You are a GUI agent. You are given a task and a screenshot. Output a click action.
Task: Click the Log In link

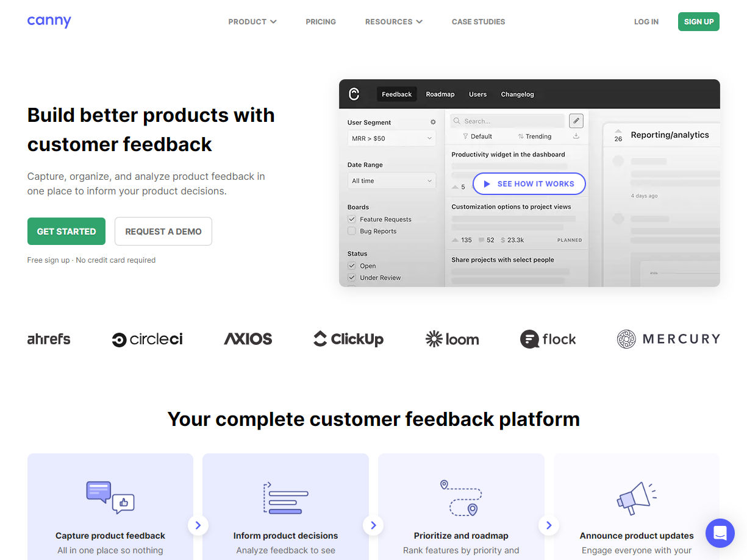tap(646, 22)
